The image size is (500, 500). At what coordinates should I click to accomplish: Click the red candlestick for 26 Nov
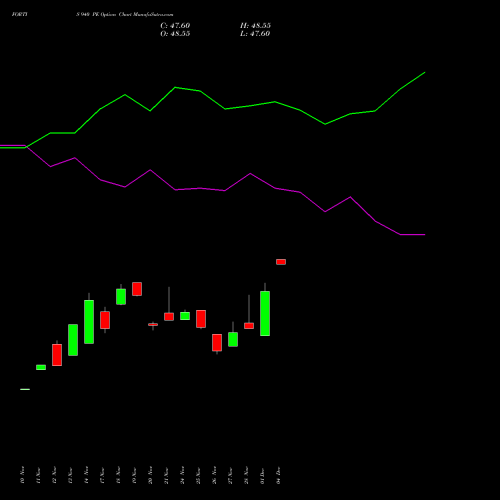point(217,343)
